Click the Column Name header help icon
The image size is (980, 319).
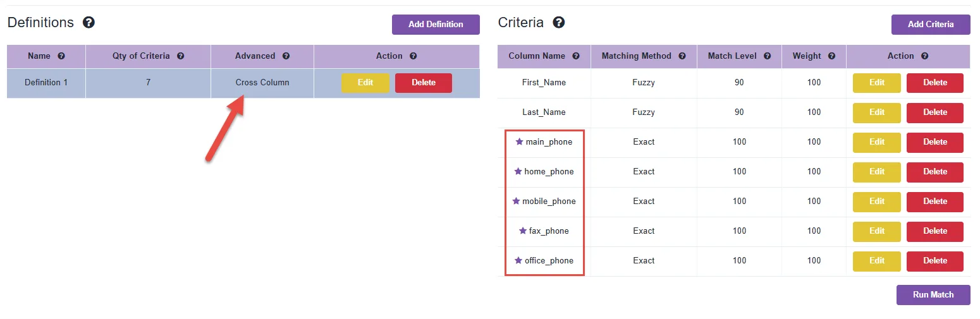[576, 56]
